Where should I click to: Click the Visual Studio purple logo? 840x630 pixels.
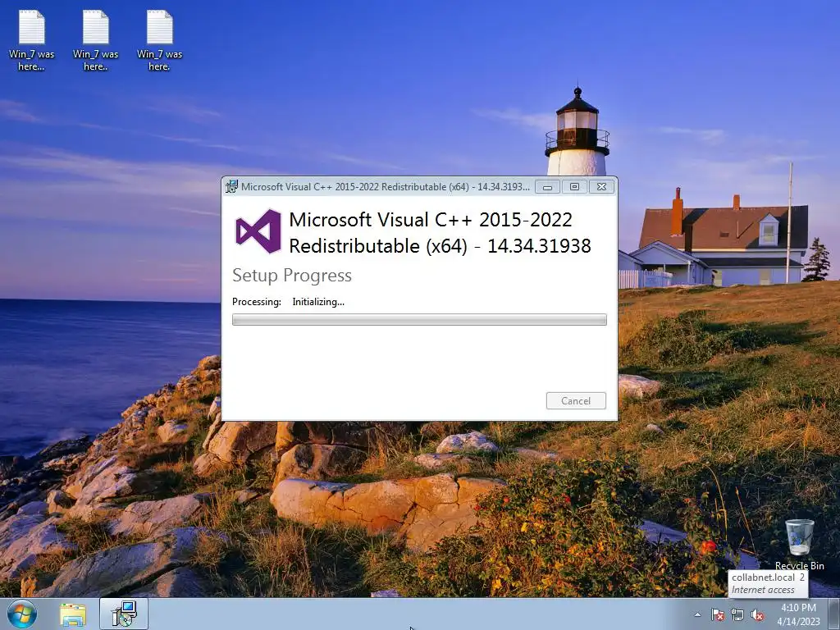pyautogui.click(x=258, y=231)
